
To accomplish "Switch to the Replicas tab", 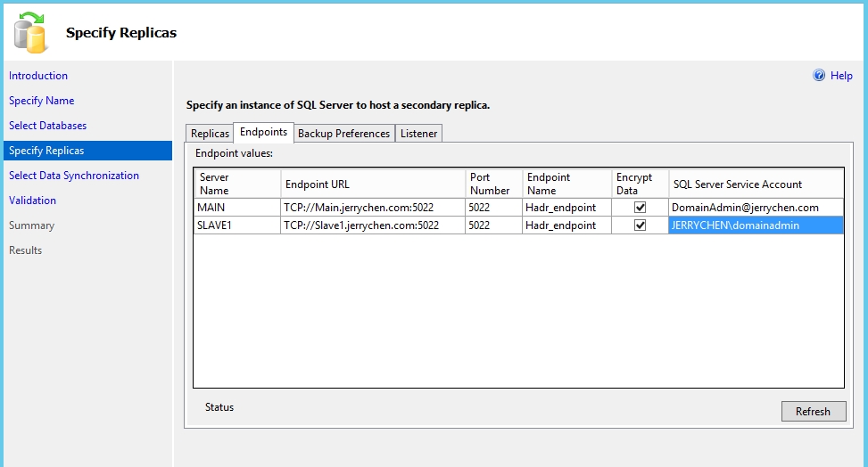I will (x=210, y=134).
